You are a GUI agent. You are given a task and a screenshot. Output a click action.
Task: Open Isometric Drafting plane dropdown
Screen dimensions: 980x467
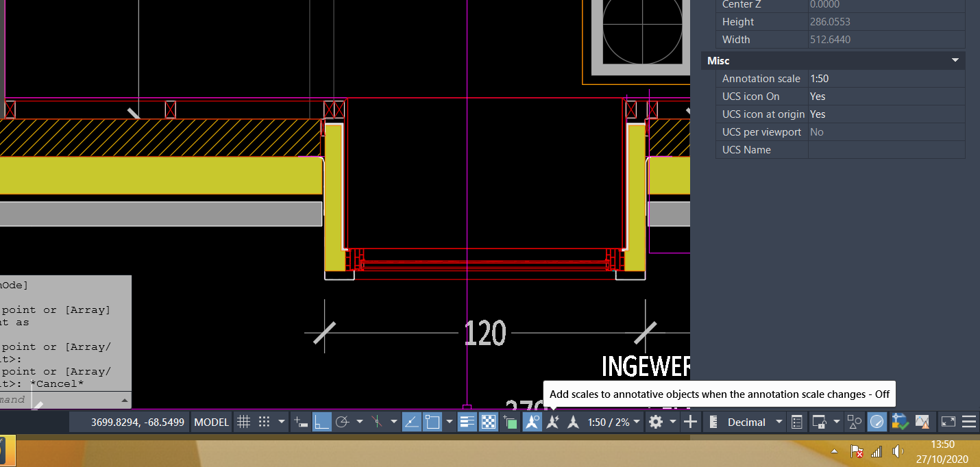coord(393,422)
